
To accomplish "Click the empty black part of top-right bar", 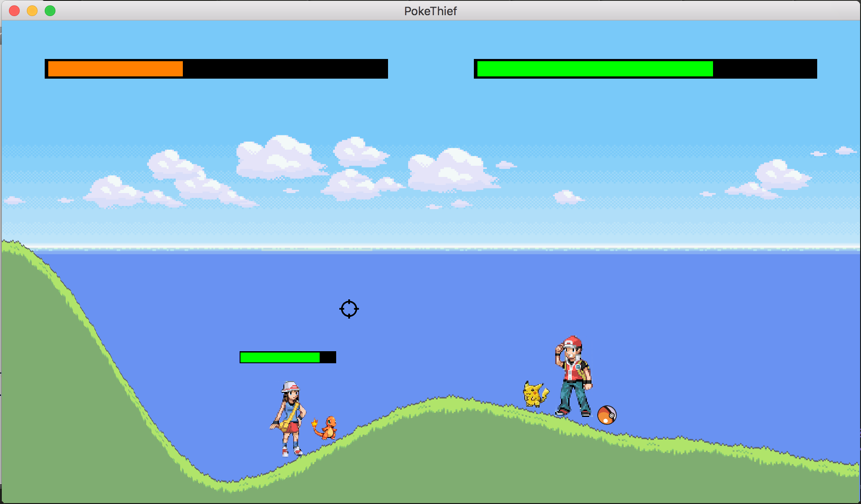I will [764, 69].
